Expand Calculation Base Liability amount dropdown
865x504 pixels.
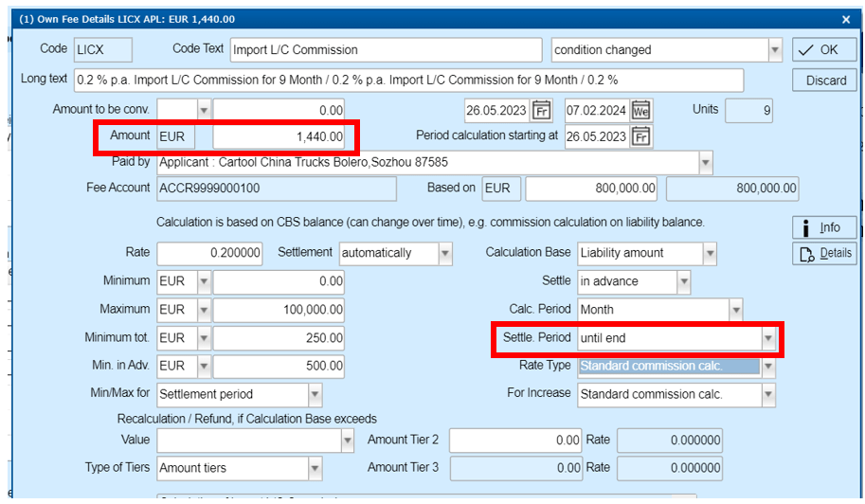[710, 254]
